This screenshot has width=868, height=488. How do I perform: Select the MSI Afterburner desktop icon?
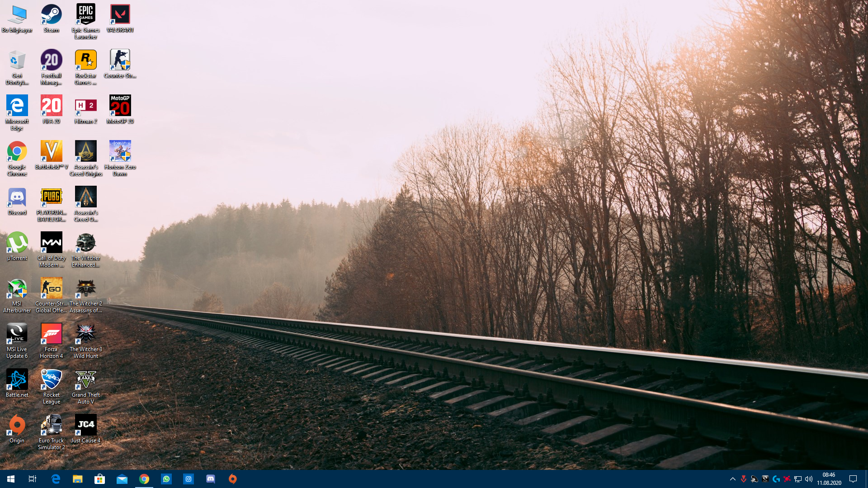point(17,289)
